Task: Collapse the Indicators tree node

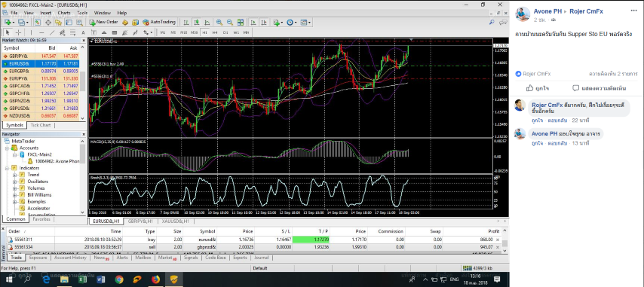Action: [x=8, y=168]
